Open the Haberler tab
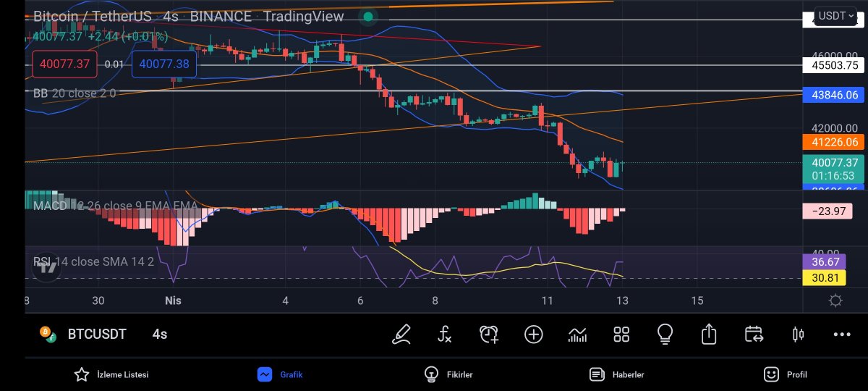The height and width of the screenshot is (391, 868). [617, 374]
